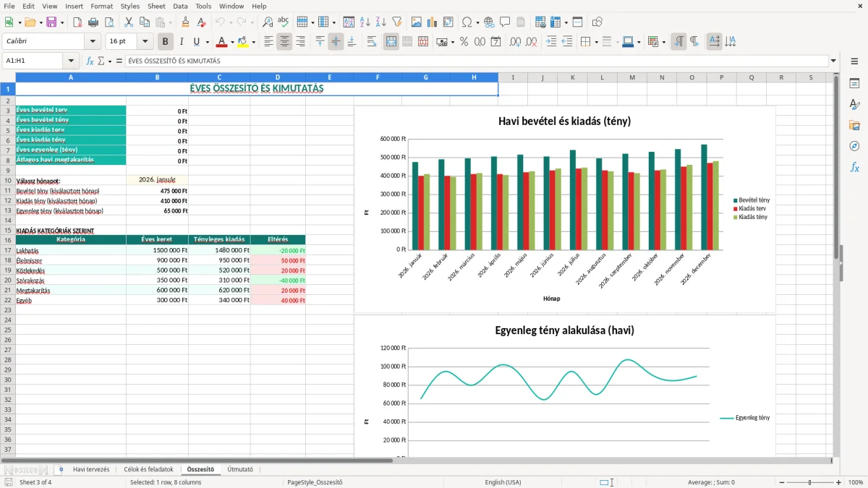Toggle Align Right
The width and height of the screenshot is (868, 488).
[300, 42]
